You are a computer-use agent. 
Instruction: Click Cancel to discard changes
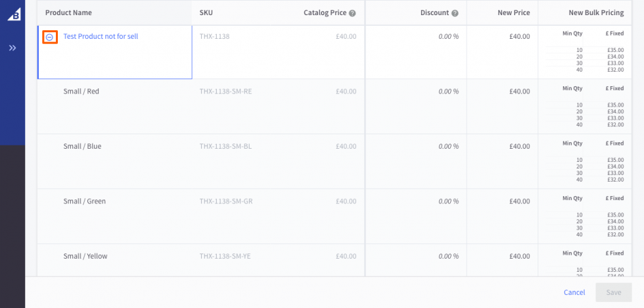tap(574, 292)
